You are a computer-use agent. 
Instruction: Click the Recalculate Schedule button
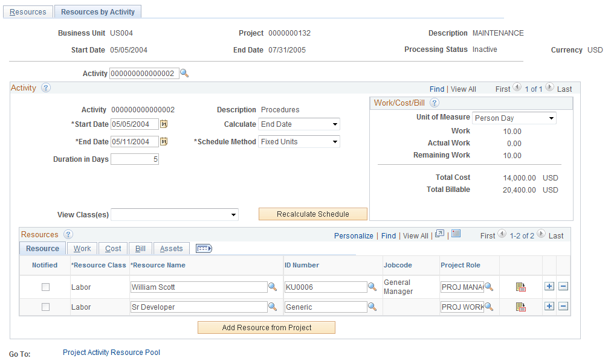312,214
